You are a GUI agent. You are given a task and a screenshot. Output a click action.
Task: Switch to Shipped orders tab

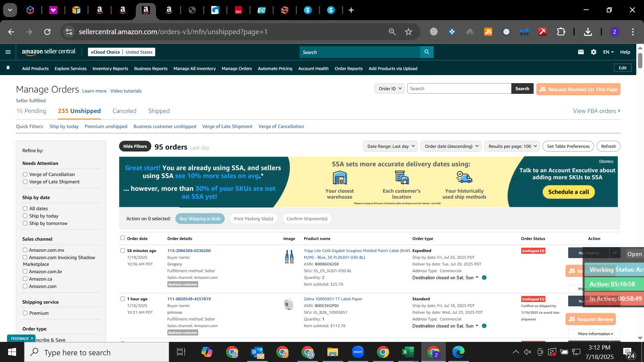coord(159,111)
